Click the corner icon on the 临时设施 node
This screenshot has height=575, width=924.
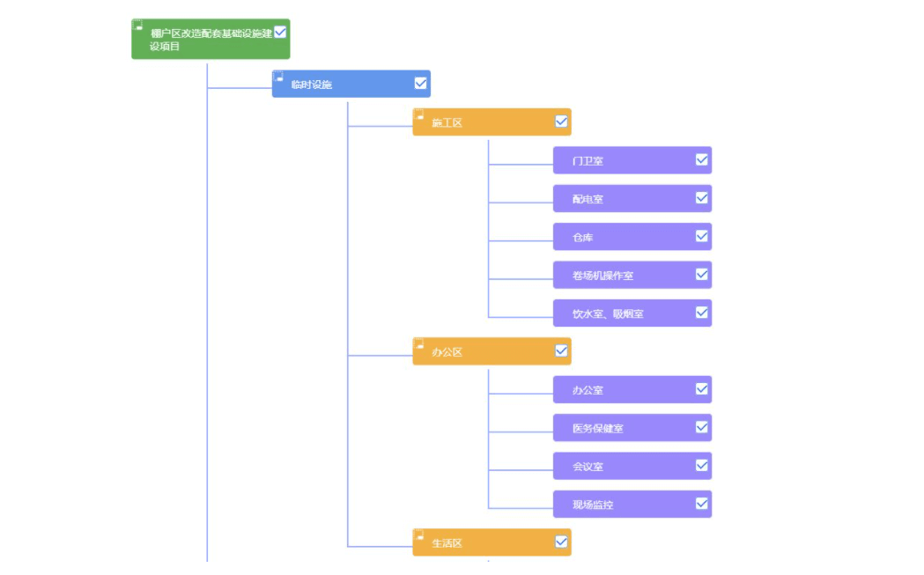tap(278, 77)
